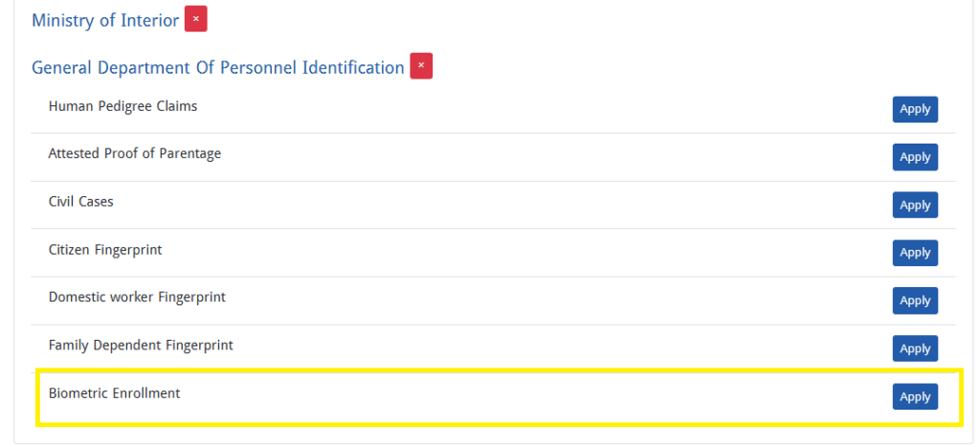Apply for Biometric Enrollment
The image size is (980, 447).
pyautogui.click(x=914, y=396)
